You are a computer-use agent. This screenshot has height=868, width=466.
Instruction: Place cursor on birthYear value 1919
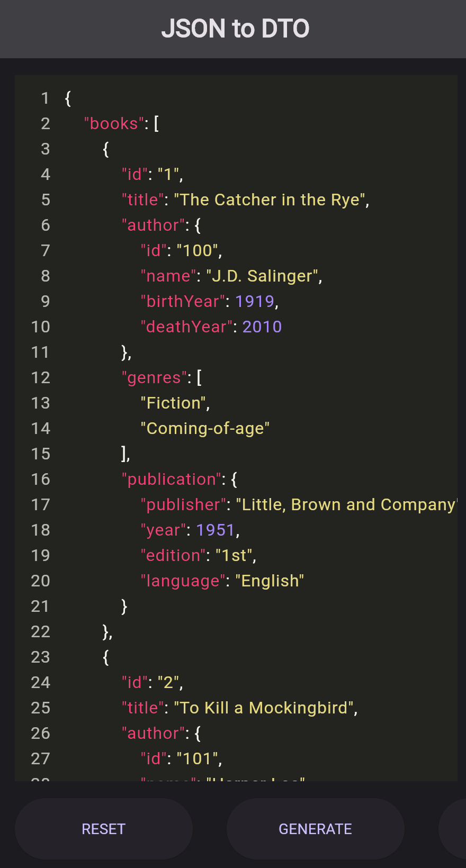[x=255, y=301]
